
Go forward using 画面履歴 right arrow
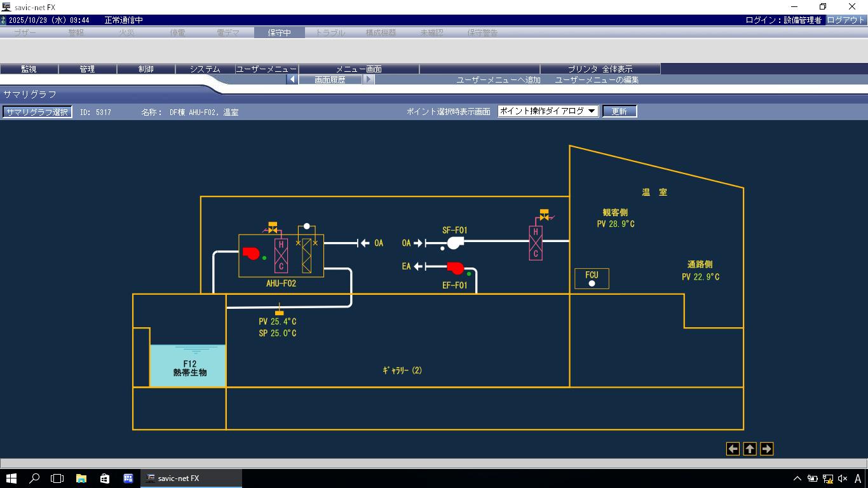[x=369, y=79]
